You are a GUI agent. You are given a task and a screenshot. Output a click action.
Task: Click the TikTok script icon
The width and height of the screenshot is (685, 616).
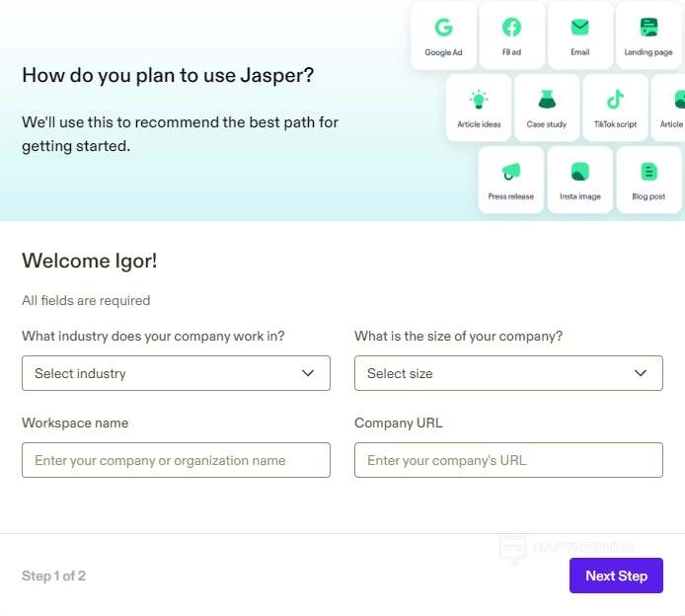pyautogui.click(x=615, y=100)
